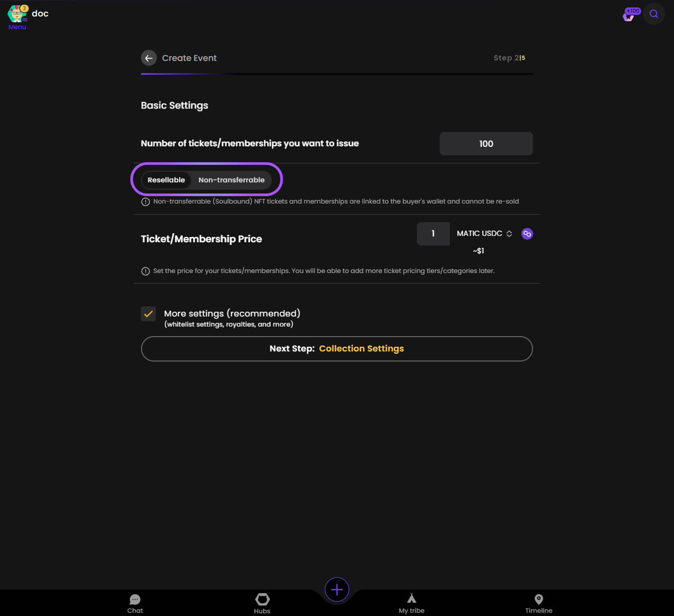Open the Timeline location pin

click(539, 599)
